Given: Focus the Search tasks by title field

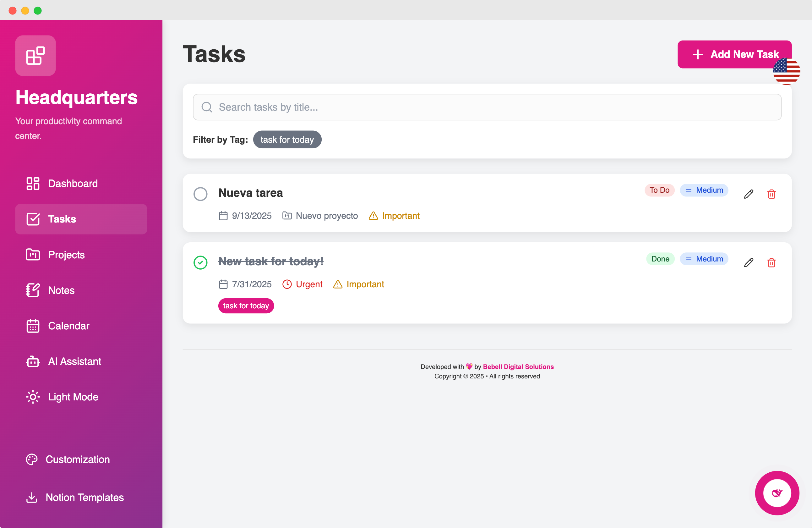Looking at the screenshot, I should point(487,107).
